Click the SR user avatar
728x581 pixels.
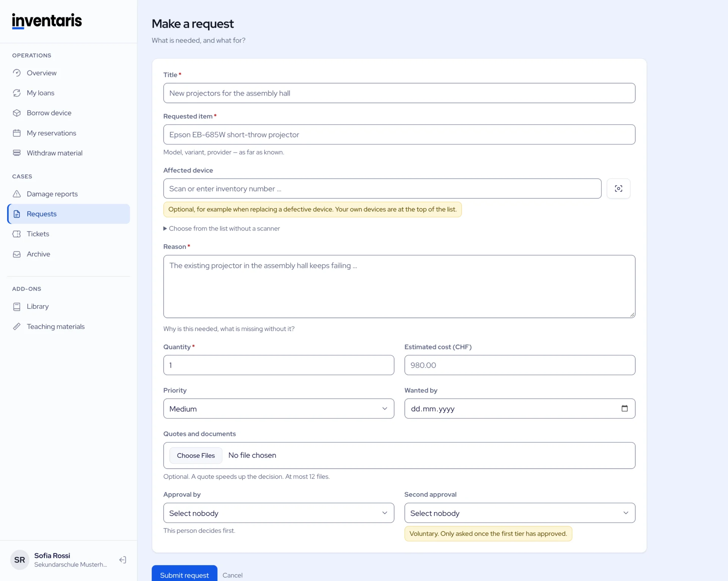[20, 560]
